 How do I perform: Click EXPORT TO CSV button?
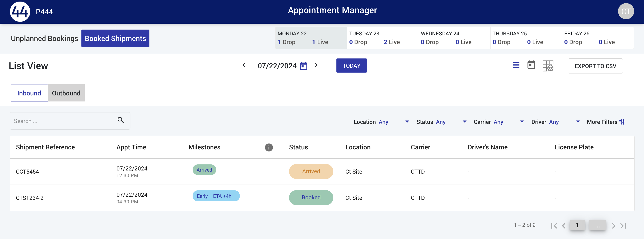click(x=595, y=66)
